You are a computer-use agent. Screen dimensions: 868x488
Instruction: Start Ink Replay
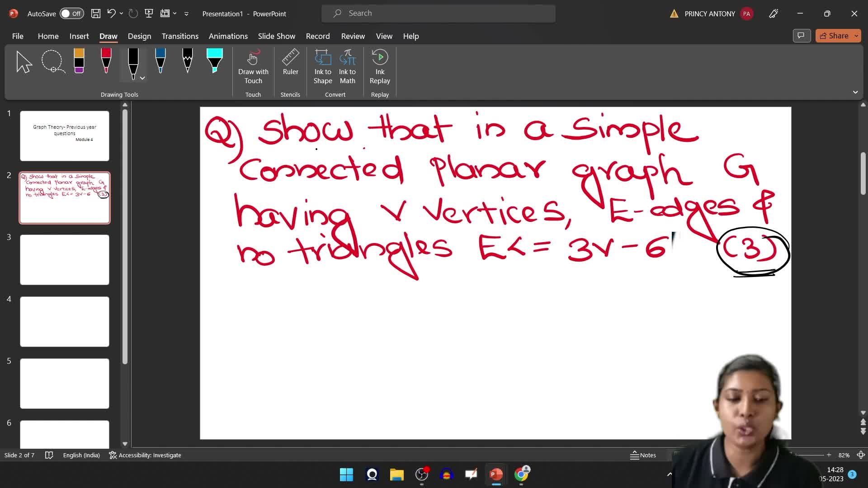pos(380,67)
